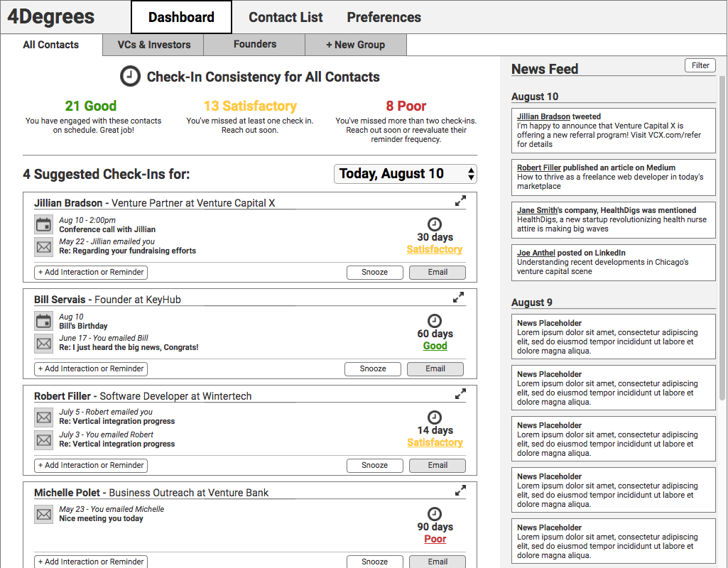This screenshot has width=728, height=568.
Task: Expand Robert Filler's card with the arrows icon
Action: (x=460, y=394)
